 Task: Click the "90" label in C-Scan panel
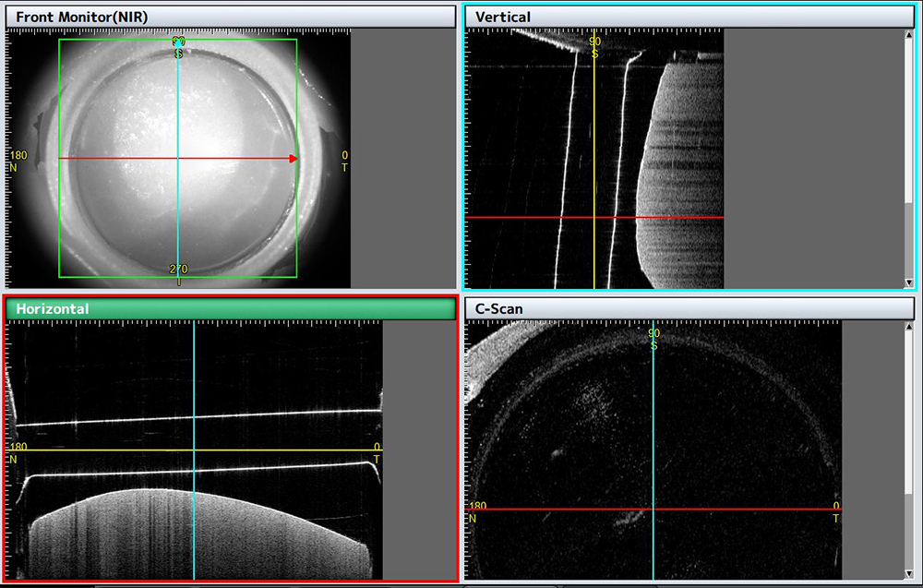point(654,333)
